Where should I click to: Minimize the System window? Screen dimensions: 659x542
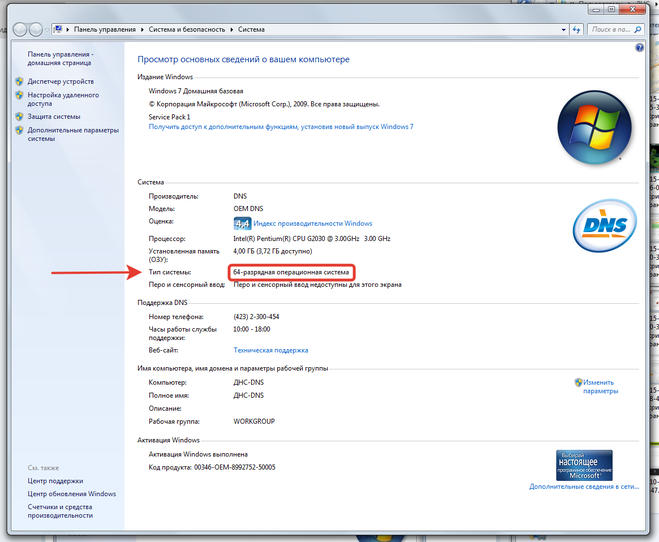[596, 9]
